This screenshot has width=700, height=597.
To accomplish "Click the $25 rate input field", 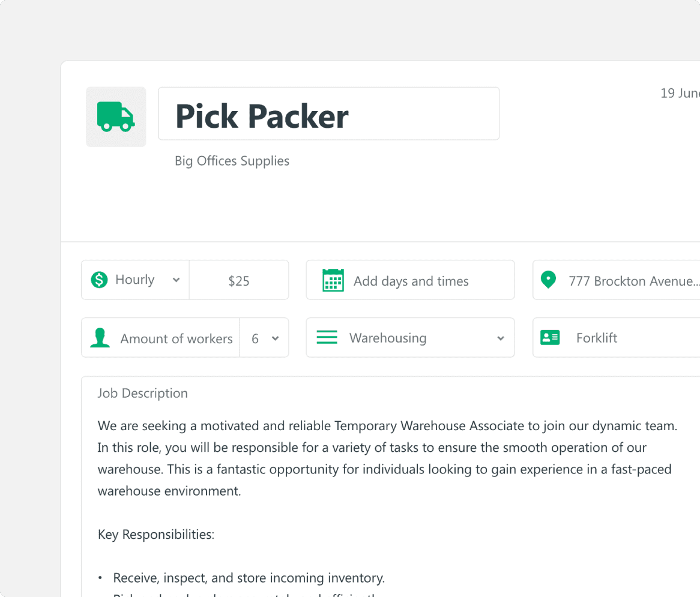I will pyautogui.click(x=239, y=281).
